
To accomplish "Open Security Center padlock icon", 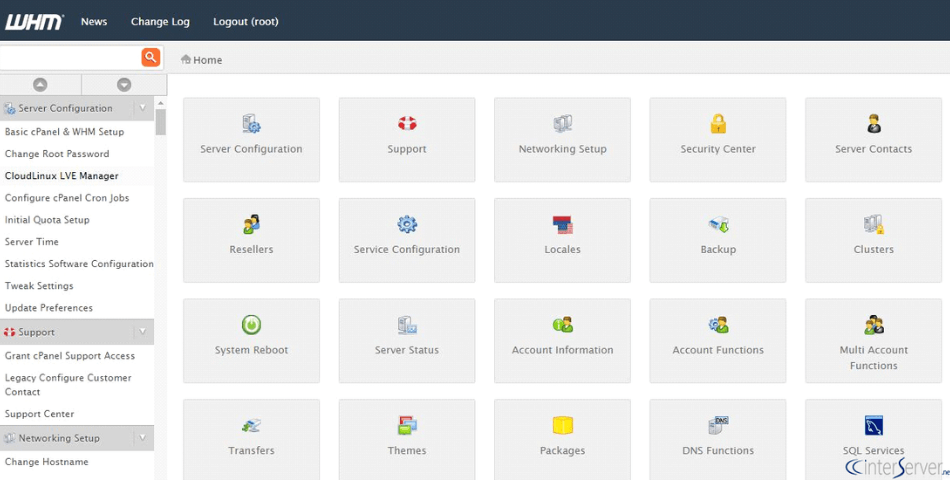I will 718,124.
